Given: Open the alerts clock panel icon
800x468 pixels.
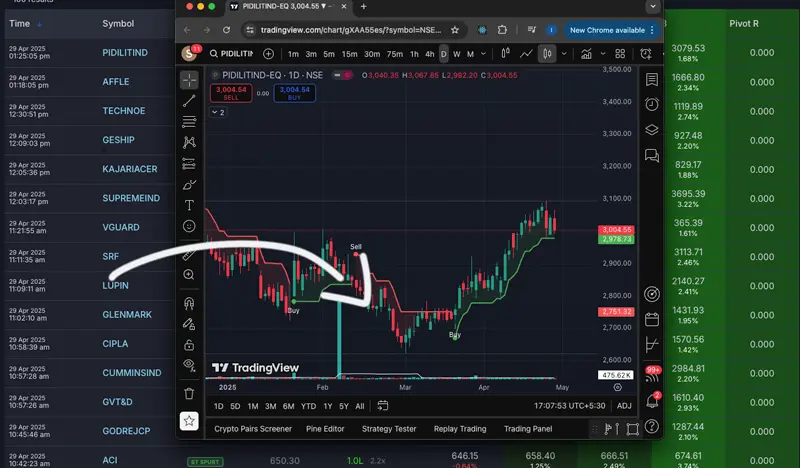Looking at the screenshot, I should [652, 105].
